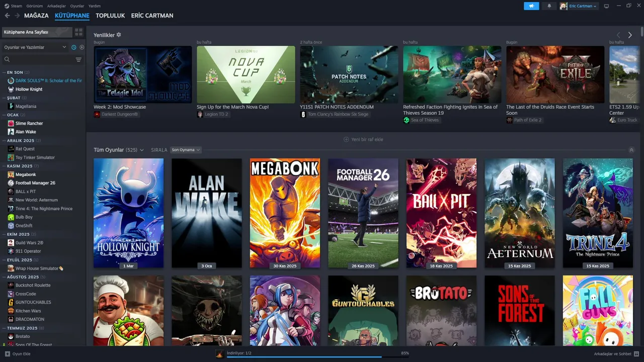Open Eric Cartman account dropdown
Screen dimensions: 644x362
[x=578, y=6]
